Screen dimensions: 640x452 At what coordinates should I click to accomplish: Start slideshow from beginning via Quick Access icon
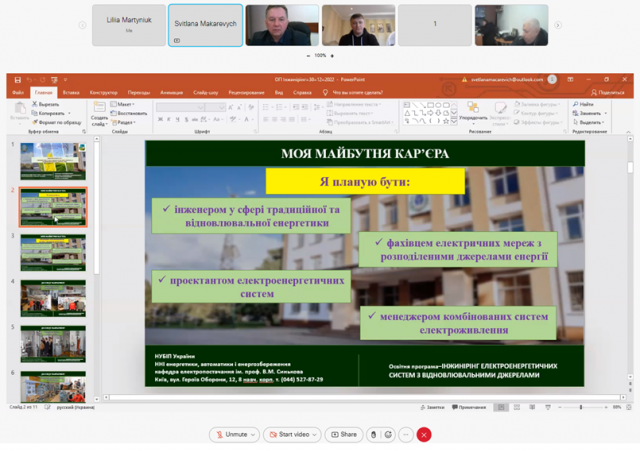[54, 80]
